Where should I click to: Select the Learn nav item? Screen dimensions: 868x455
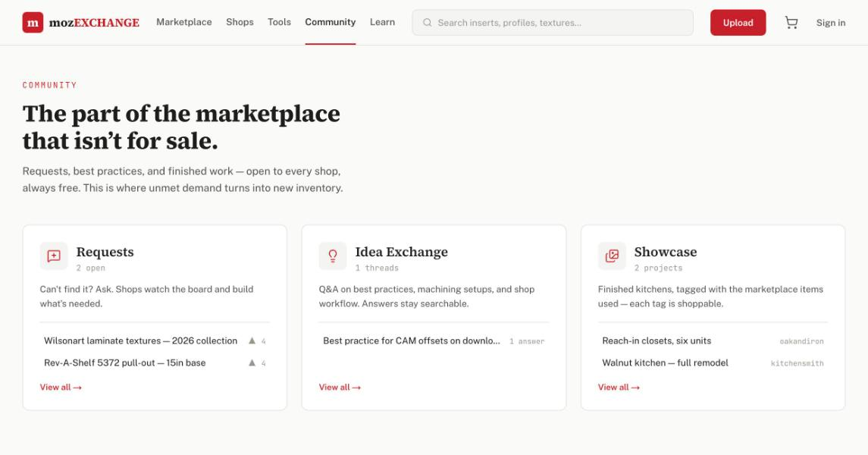(383, 22)
